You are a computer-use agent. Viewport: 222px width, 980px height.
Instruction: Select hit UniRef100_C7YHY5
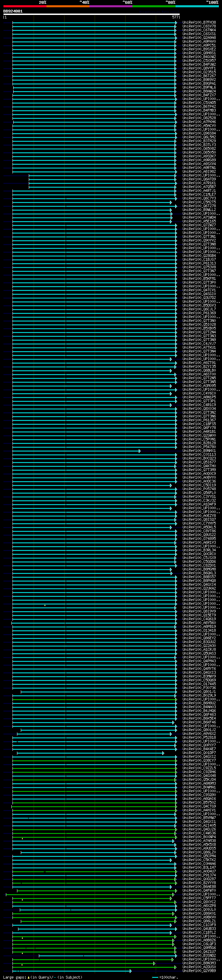click(x=199, y=523)
